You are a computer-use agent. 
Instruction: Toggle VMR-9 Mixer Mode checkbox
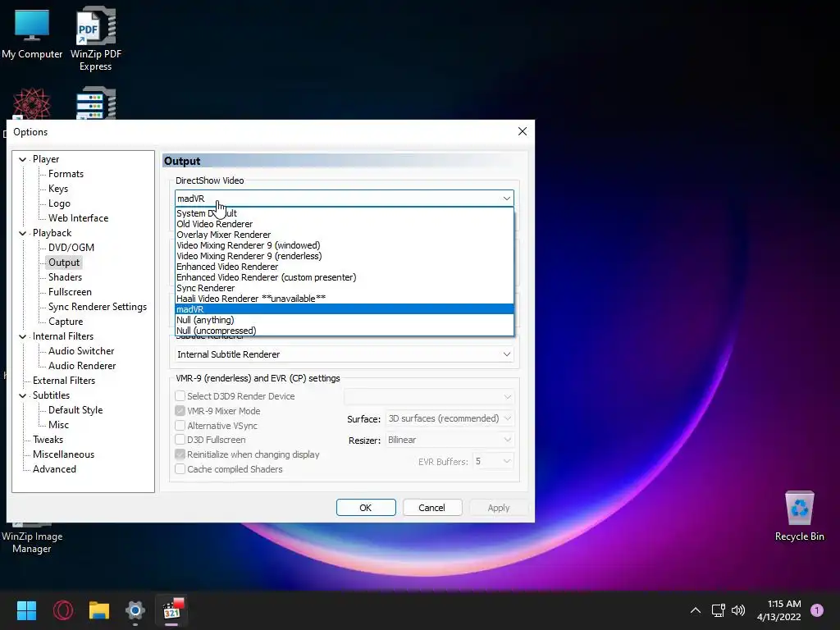click(180, 411)
